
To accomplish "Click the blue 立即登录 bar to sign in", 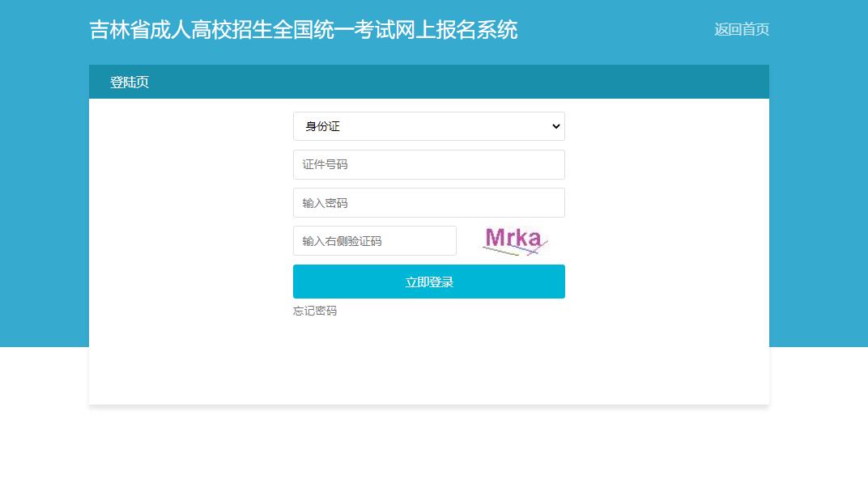I will 428,282.
